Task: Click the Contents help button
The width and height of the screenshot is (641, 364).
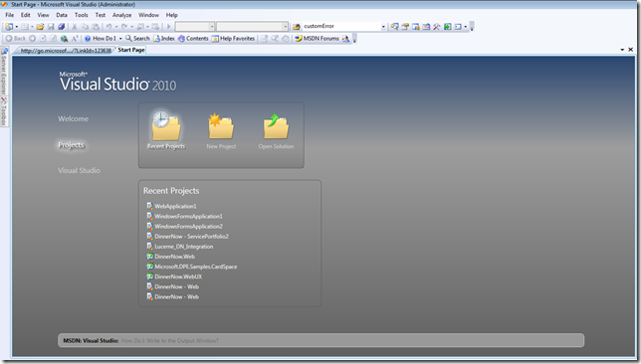Action: (x=193, y=39)
